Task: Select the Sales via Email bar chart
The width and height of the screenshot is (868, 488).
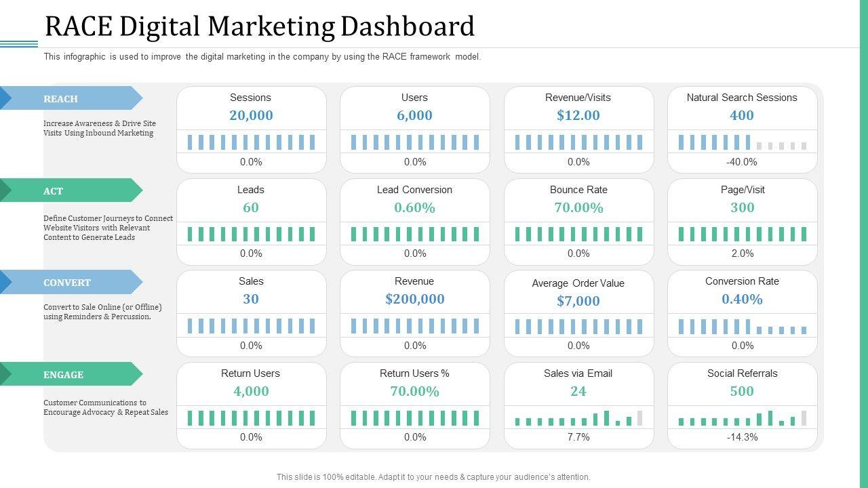Action: [578, 418]
